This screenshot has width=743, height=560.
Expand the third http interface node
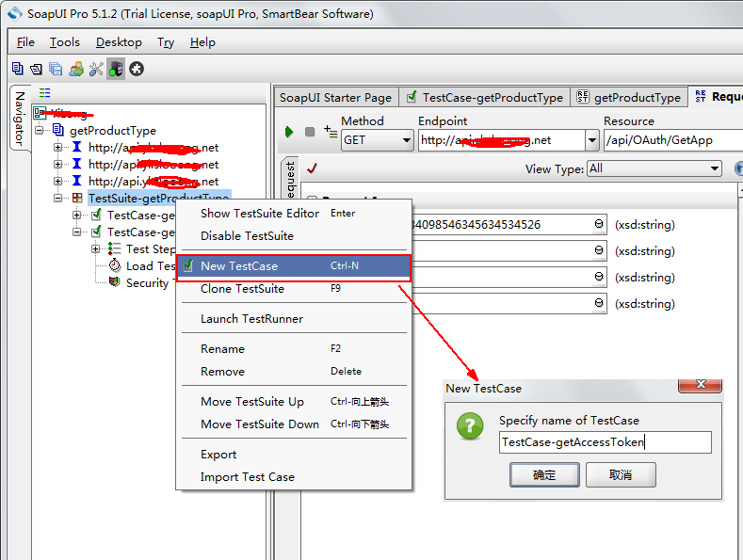[x=57, y=182]
